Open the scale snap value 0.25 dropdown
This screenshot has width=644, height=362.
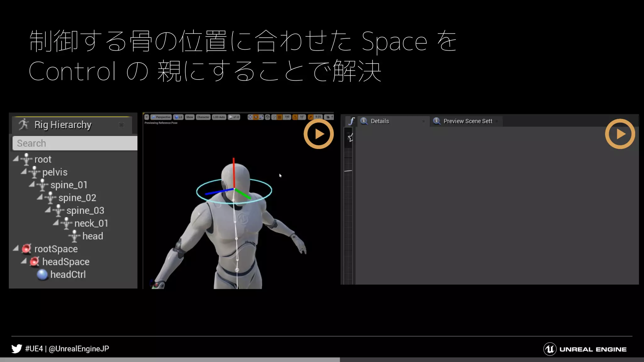tap(318, 117)
